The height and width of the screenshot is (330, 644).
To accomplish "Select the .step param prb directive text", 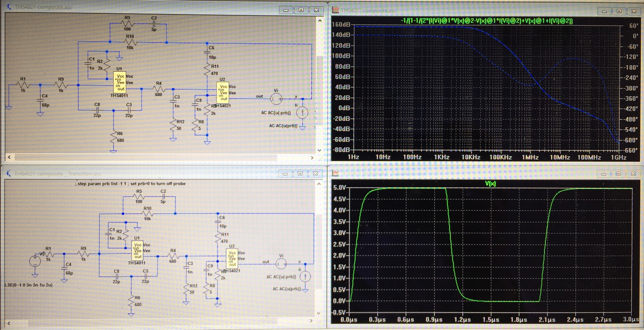I will coord(130,184).
